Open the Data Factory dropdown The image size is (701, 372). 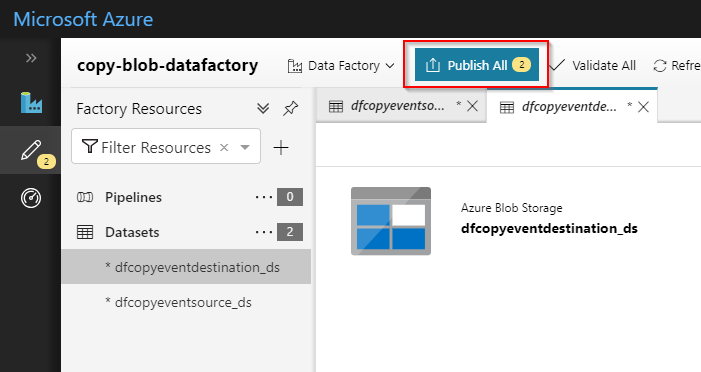pyautogui.click(x=341, y=66)
